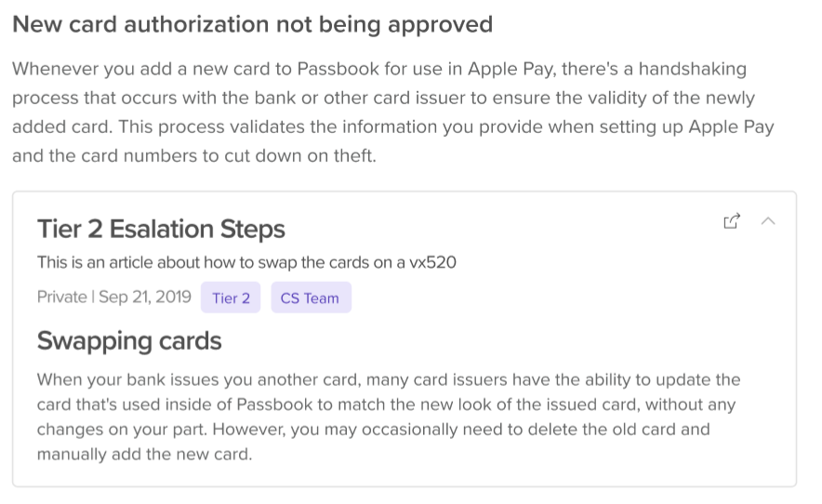The width and height of the screenshot is (822, 504).
Task: Select the CS Team tag
Action: click(x=311, y=298)
